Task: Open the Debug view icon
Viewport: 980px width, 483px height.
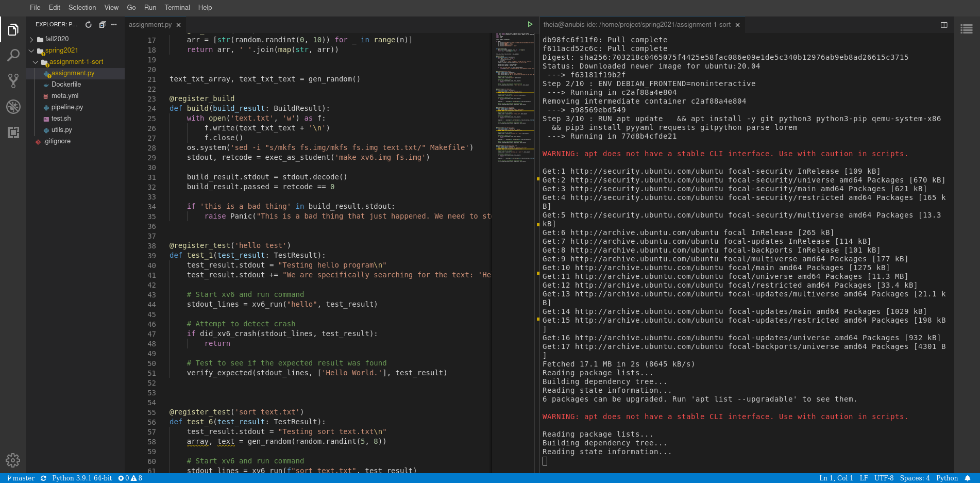Action: pos(13,107)
